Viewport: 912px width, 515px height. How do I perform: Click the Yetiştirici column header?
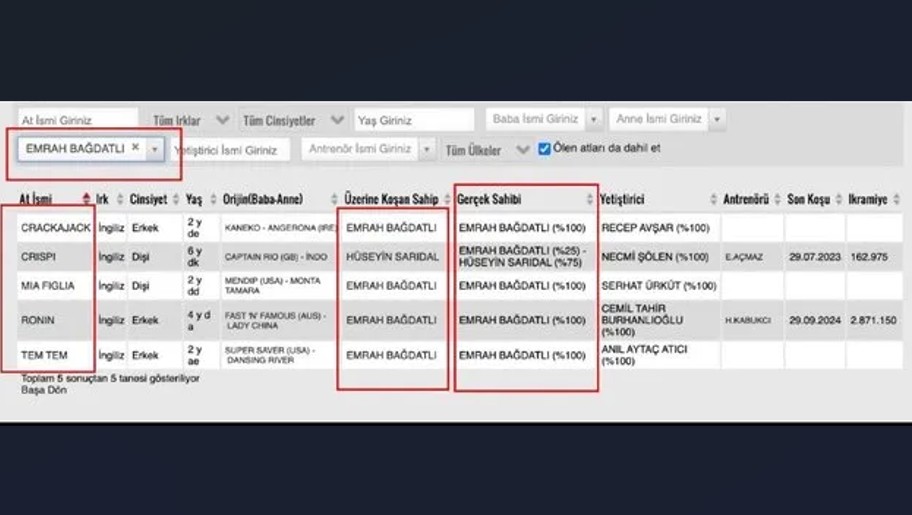point(623,199)
